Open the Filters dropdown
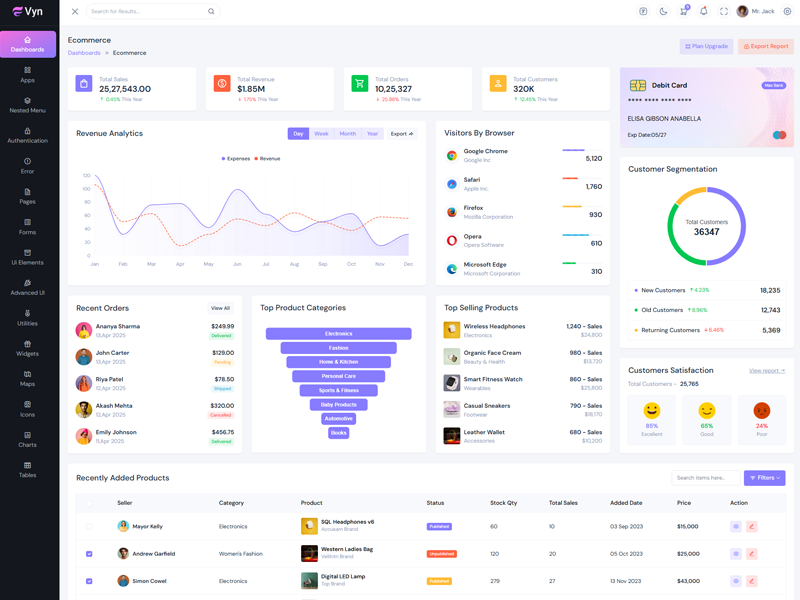 pyautogui.click(x=765, y=478)
